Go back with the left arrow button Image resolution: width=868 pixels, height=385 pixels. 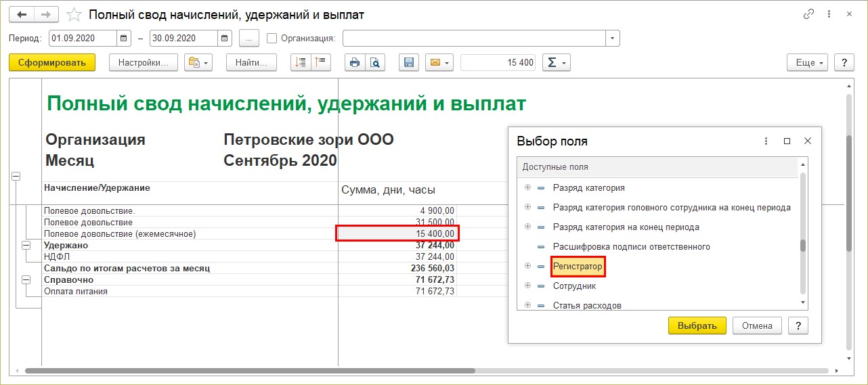(x=20, y=14)
